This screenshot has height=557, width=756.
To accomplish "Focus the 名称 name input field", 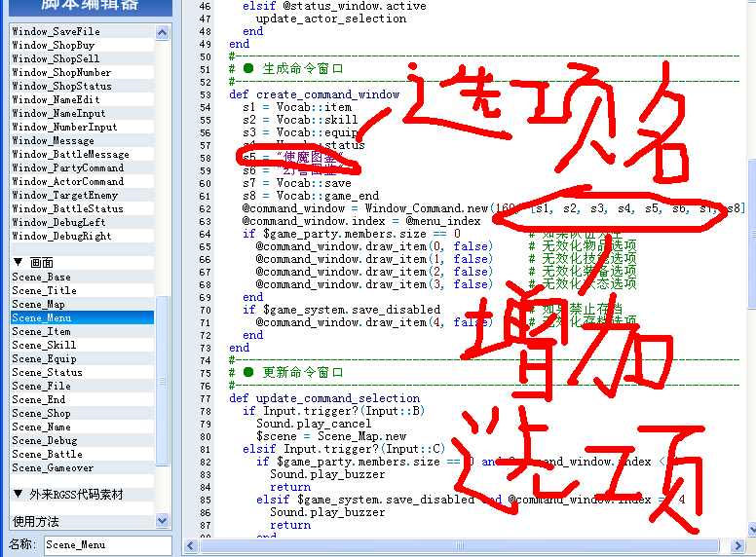I will 108,545.
